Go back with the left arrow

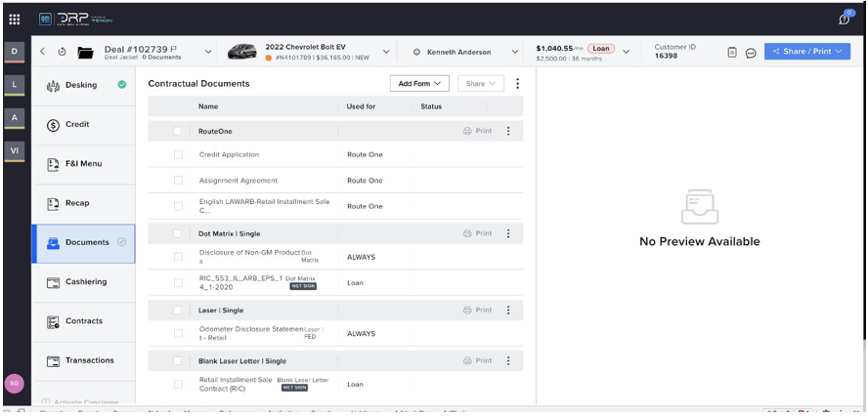tap(43, 52)
